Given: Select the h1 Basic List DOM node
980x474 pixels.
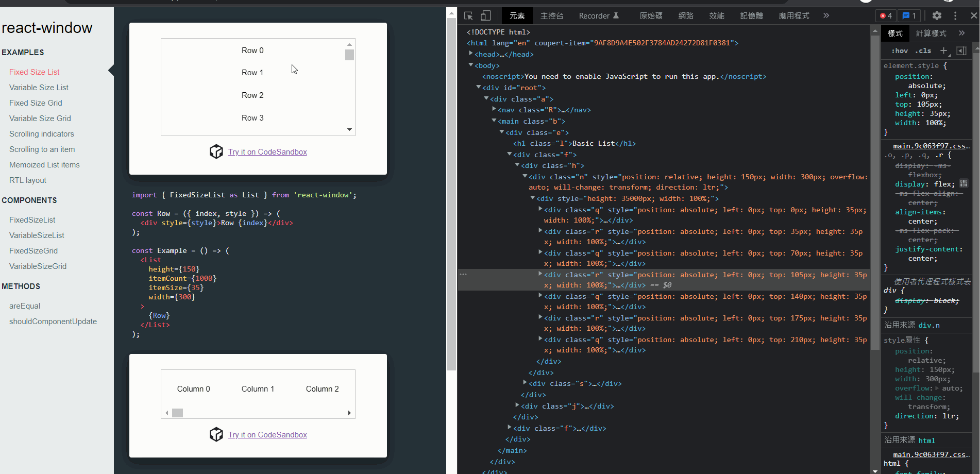Looking at the screenshot, I should coord(574,143).
